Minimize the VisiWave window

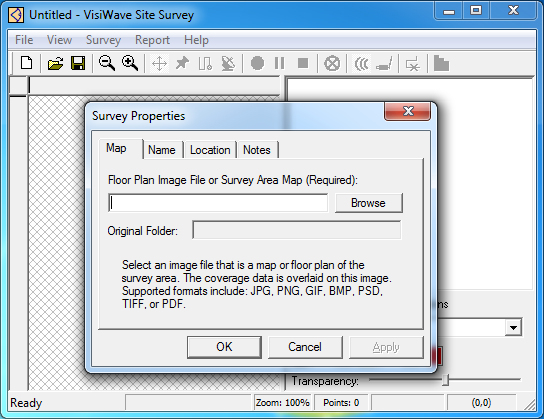tap(449, 11)
